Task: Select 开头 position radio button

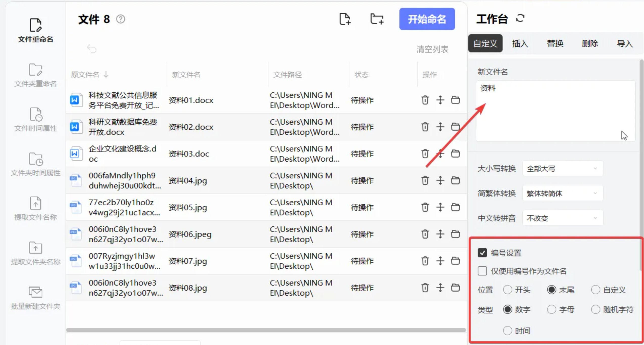Action: tap(507, 290)
